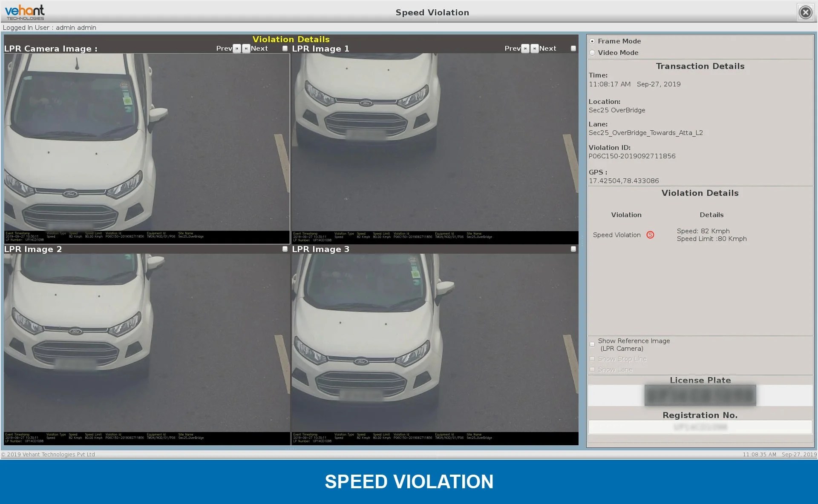This screenshot has height=504, width=818.
Task: Enable Show Reference Image checkbox
Action: [592, 344]
